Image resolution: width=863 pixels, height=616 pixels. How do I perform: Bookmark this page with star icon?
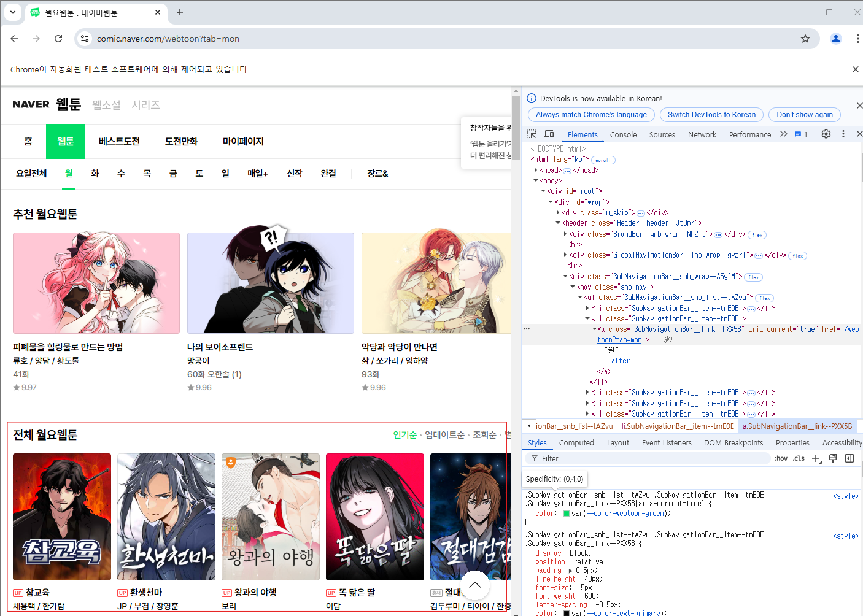(805, 39)
